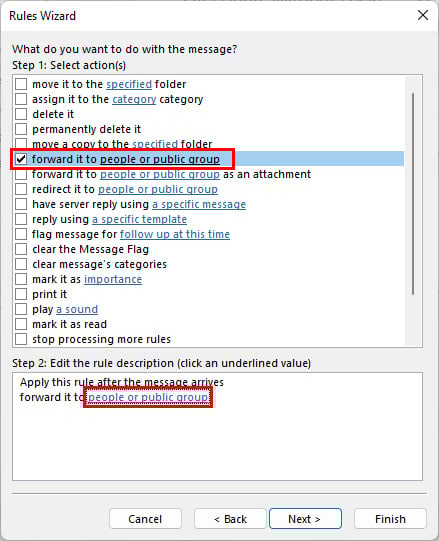Image resolution: width=439 pixels, height=541 pixels.
Task: Check the 'play a sound' checkbox
Action: pyautogui.click(x=21, y=309)
